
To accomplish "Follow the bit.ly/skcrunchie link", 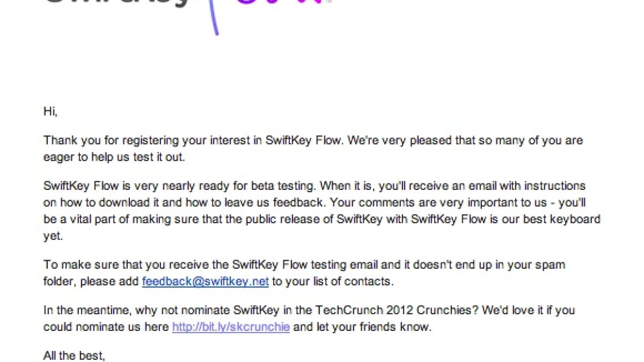I will click(231, 327).
